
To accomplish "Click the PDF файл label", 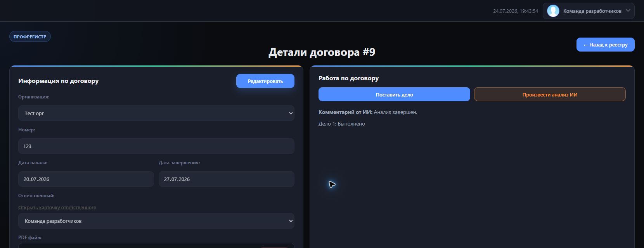I will point(30,237).
